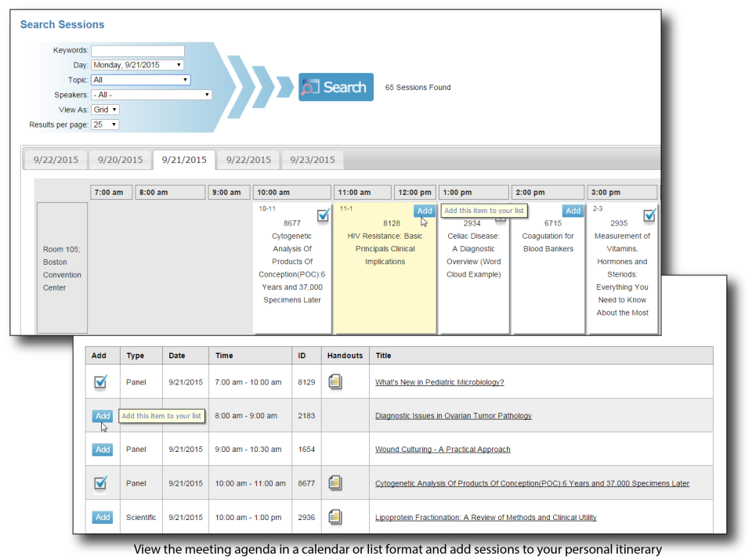Viewport: 752px width, 560px height.
Task: Open Diagnostic Issues in Ovarian Tumor Pathology
Action: coord(453,415)
